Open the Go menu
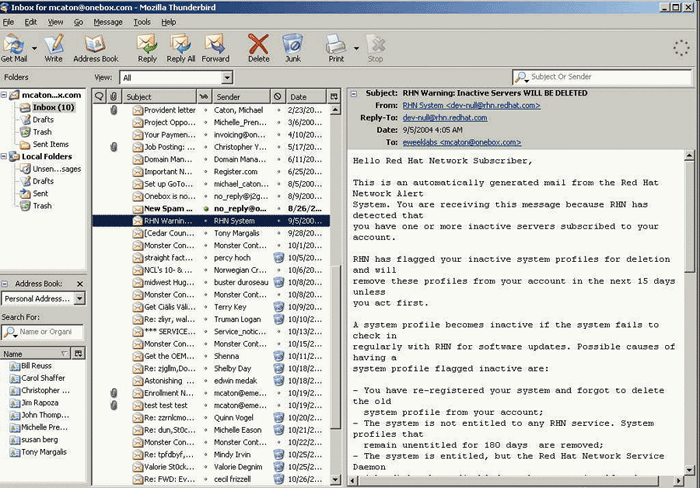This screenshot has height=488, width=700. pyautogui.click(x=78, y=22)
